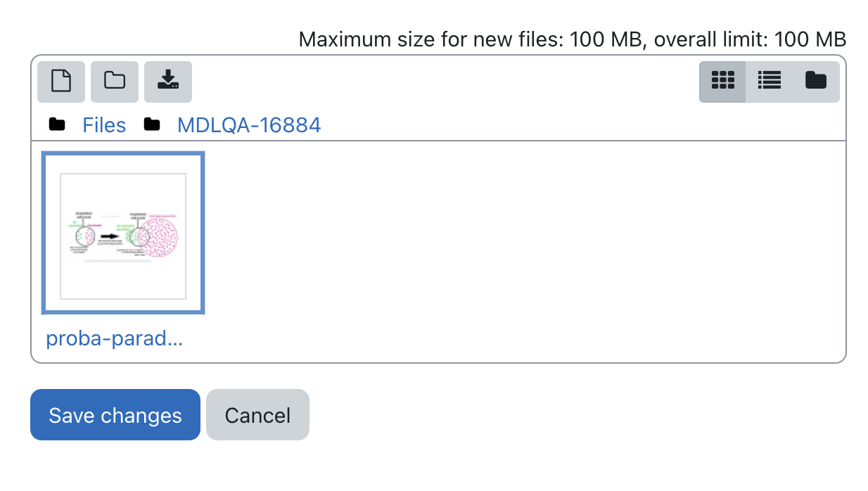Download all files using the download icon
Screen dimensions: 868x491
click(168, 82)
